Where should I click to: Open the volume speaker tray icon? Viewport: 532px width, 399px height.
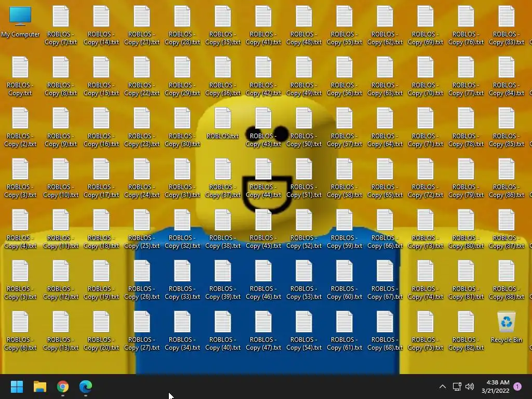(470, 387)
